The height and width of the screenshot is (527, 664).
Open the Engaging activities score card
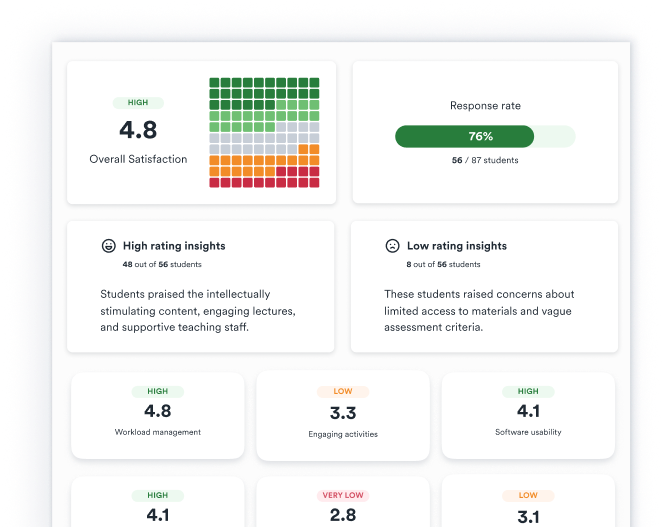(x=343, y=416)
